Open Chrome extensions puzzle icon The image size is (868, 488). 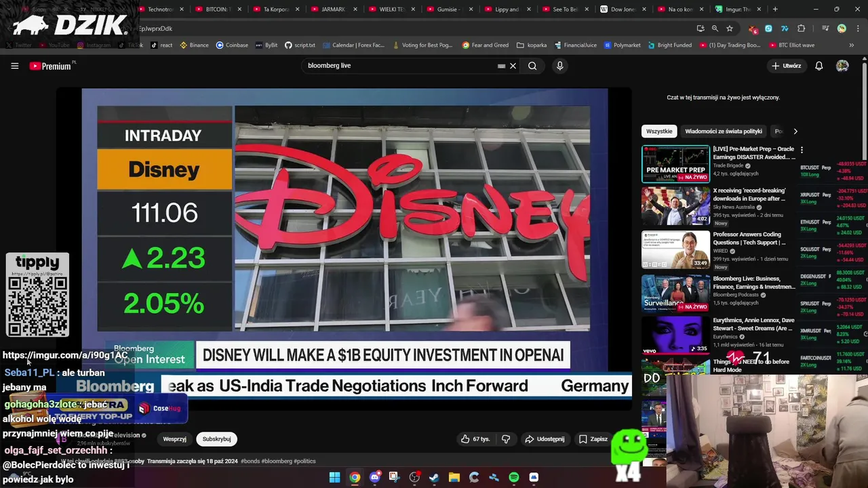pos(802,28)
